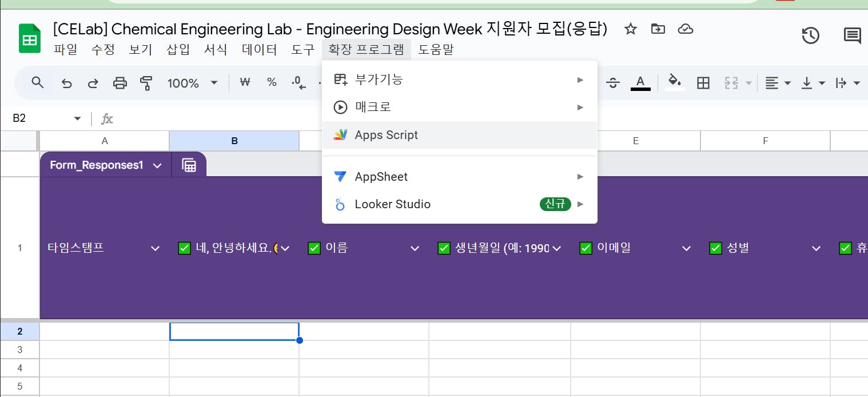Select column F header
Image resolution: width=868 pixels, height=397 pixels.
pyautogui.click(x=766, y=141)
